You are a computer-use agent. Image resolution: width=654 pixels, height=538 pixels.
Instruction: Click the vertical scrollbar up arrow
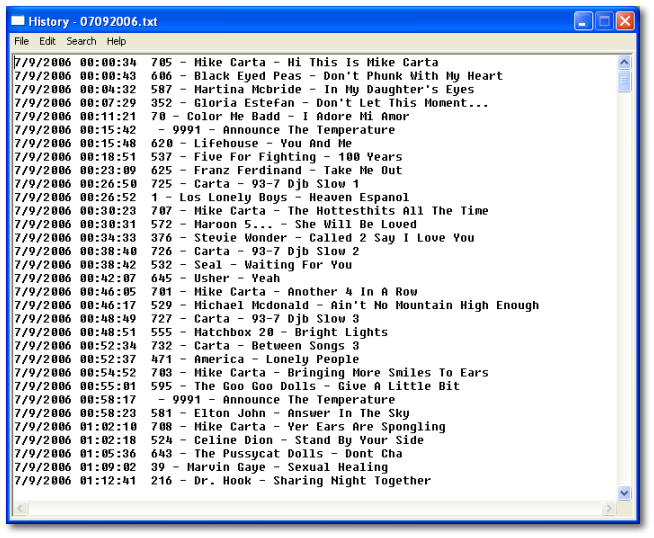pyautogui.click(x=625, y=62)
